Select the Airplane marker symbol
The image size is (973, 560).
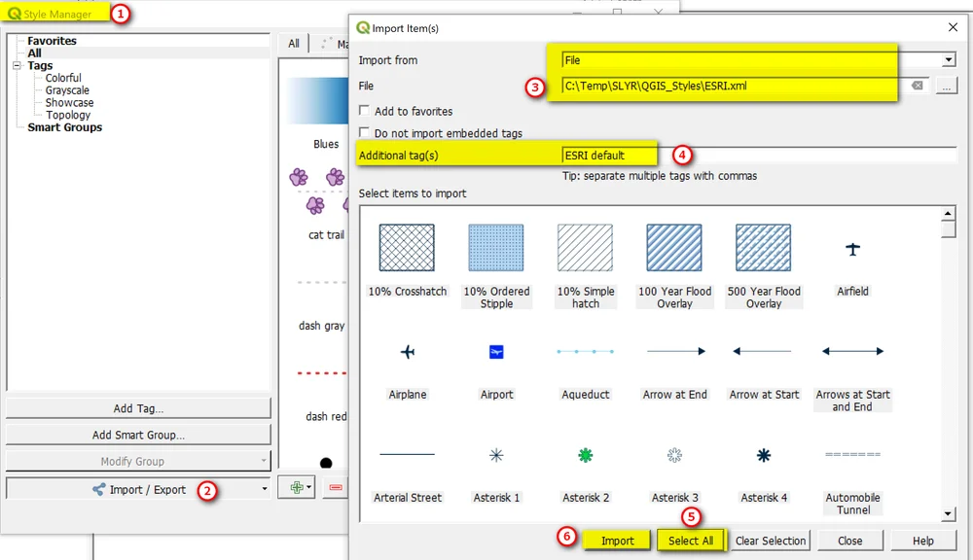pyautogui.click(x=407, y=351)
